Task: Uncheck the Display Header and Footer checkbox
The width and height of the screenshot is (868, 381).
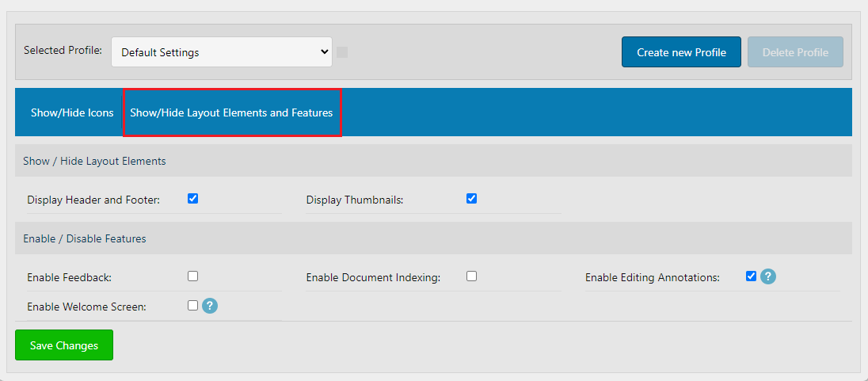Action: [192, 199]
